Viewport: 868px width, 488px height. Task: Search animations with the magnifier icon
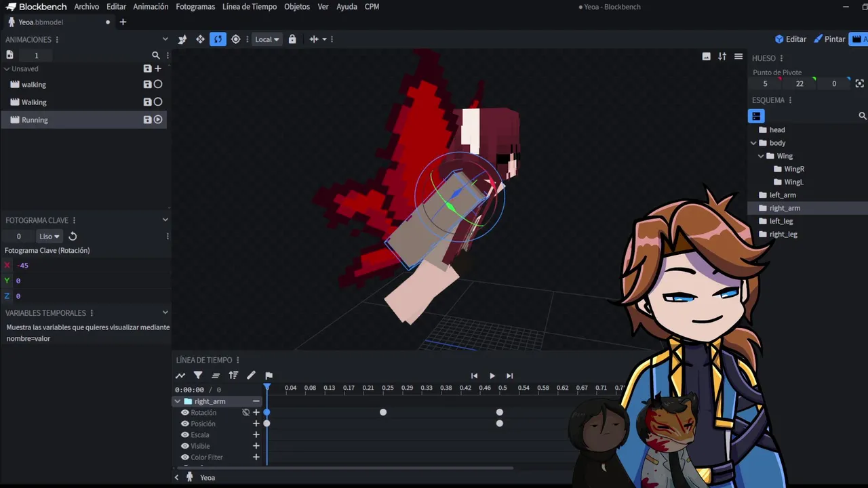coord(156,56)
